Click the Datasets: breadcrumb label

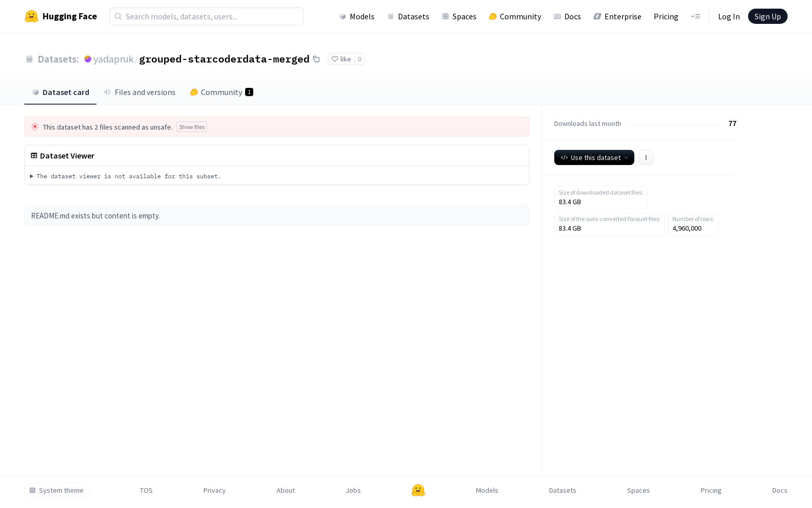58,59
